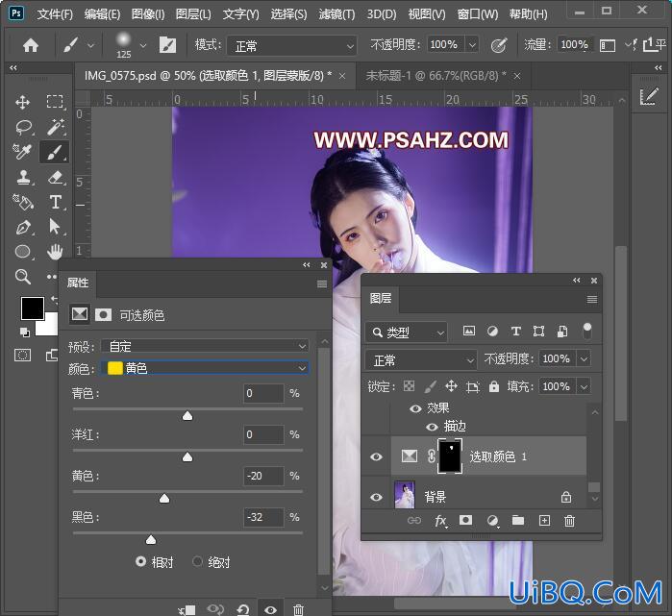Clip adjustment to layer below icon
672x616 pixels.
[x=187, y=609]
